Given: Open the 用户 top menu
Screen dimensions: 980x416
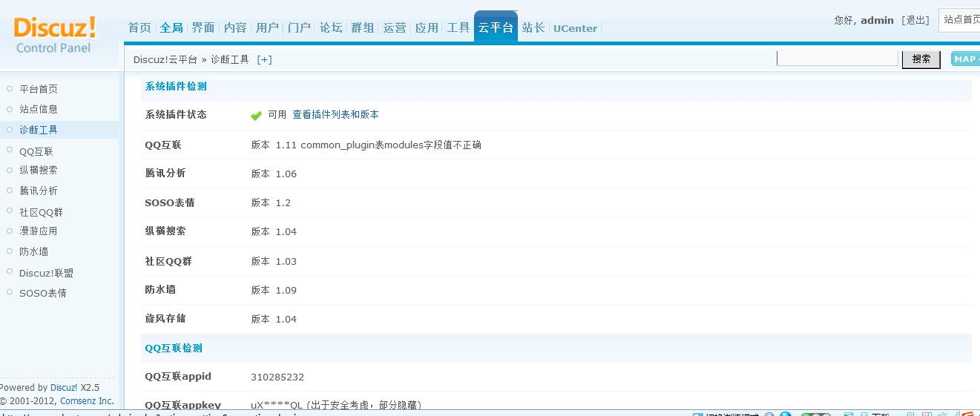Looking at the screenshot, I should [x=267, y=27].
